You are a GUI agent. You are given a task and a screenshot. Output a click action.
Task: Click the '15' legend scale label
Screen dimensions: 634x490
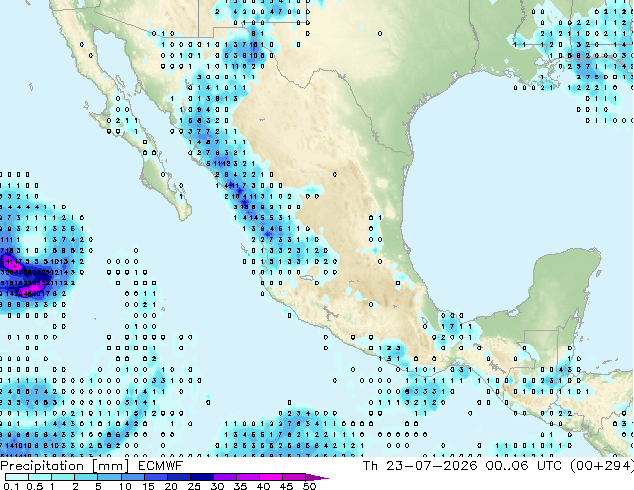[148, 486]
